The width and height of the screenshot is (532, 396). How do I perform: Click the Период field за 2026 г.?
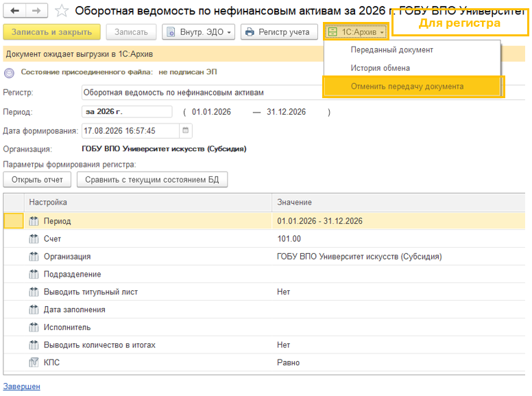tap(127, 112)
